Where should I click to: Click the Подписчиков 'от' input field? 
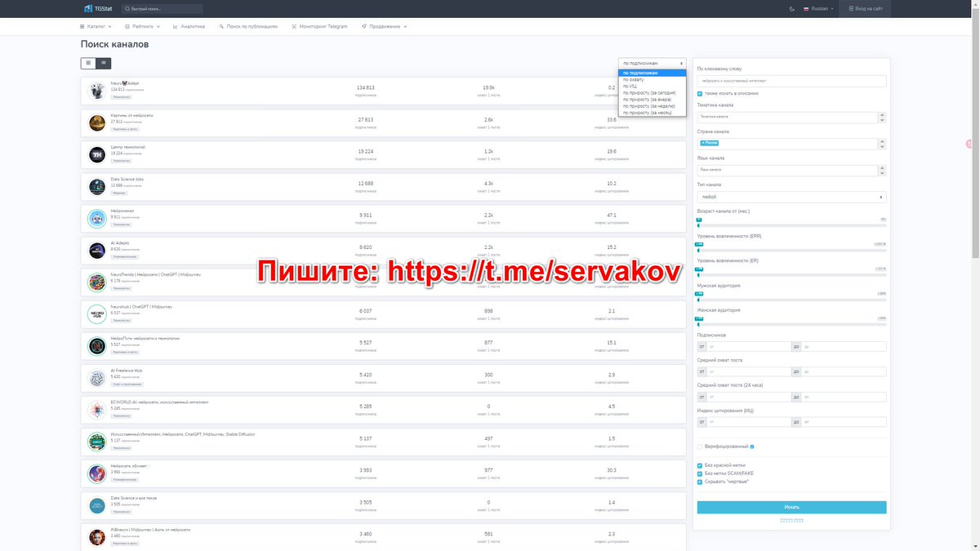tap(748, 347)
